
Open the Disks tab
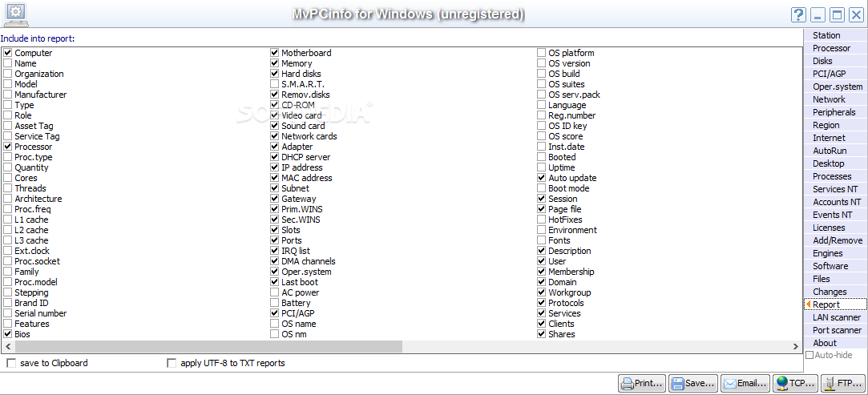tap(835, 61)
